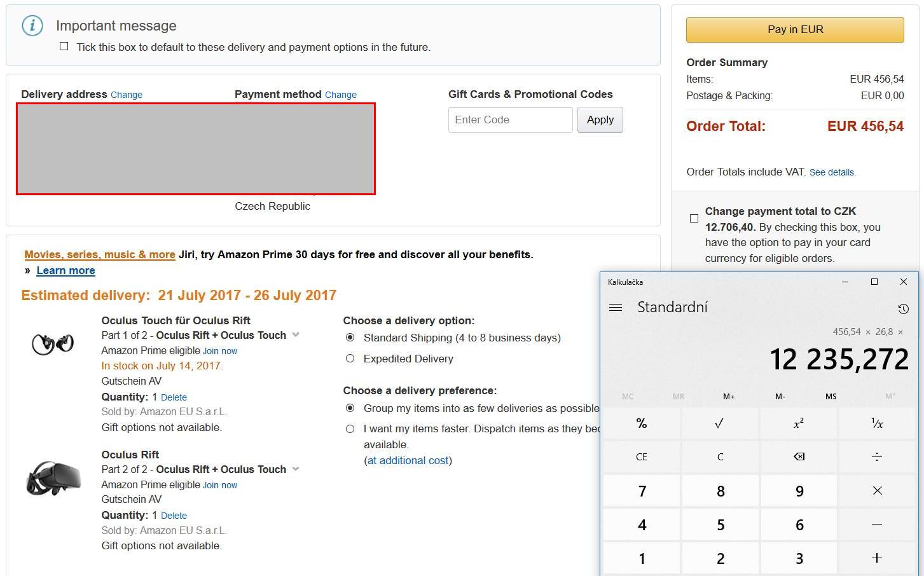Click the divide operator key
Image resolution: width=924 pixels, height=576 pixels.
(877, 456)
